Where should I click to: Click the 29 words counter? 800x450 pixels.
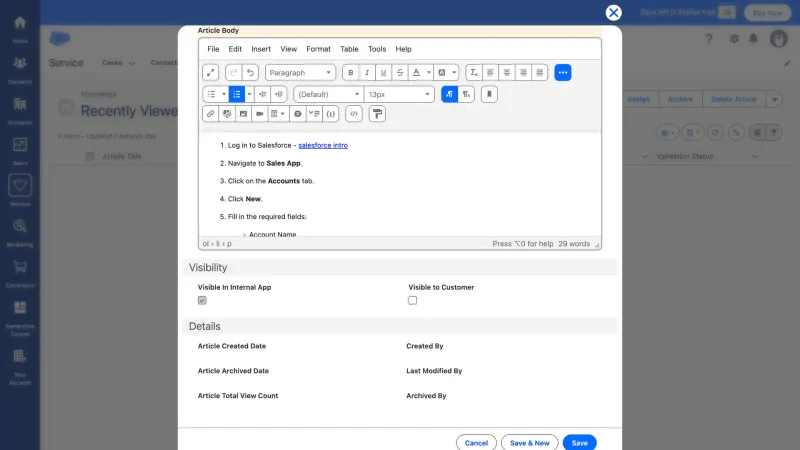pos(574,244)
